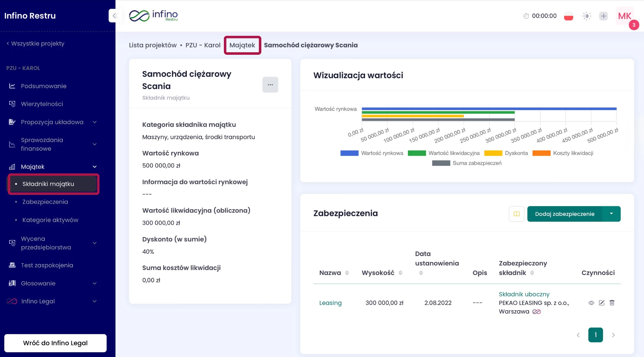Click the plus icon in header
This screenshot has width=644, height=357.
(603, 16)
